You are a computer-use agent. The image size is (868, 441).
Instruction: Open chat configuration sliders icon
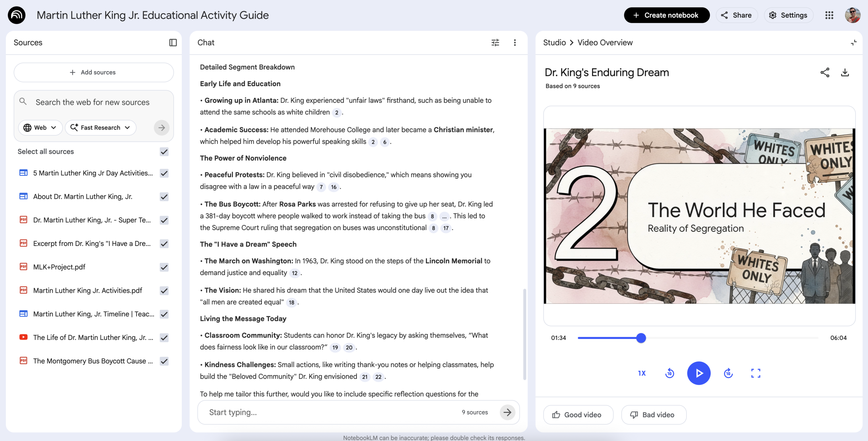click(x=495, y=42)
